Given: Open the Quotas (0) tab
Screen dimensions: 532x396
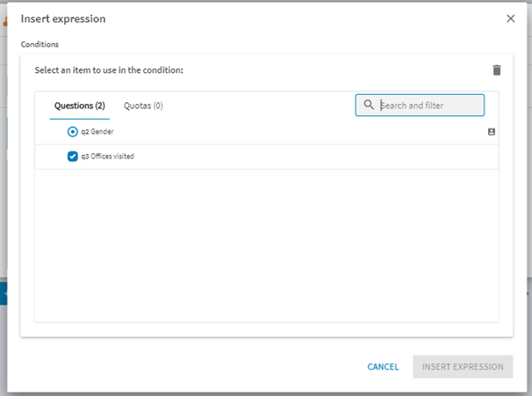Looking at the screenshot, I should point(143,106).
